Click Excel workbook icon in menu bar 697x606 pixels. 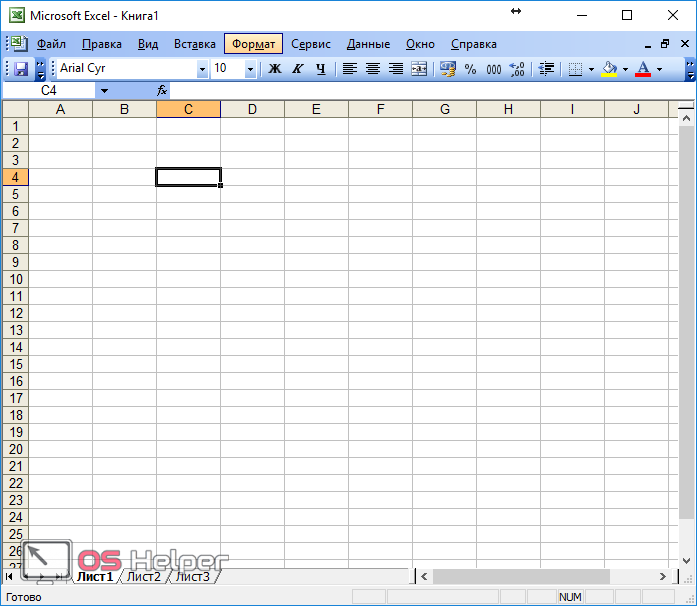18,43
